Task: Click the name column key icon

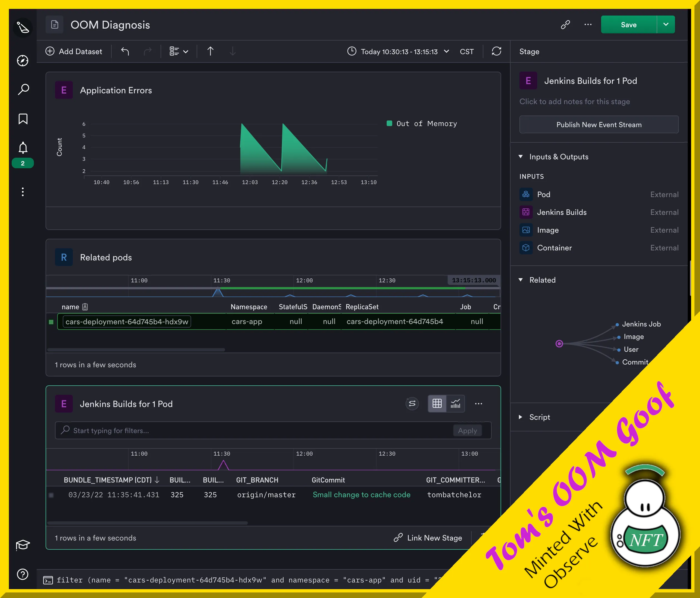Action: (85, 306)
